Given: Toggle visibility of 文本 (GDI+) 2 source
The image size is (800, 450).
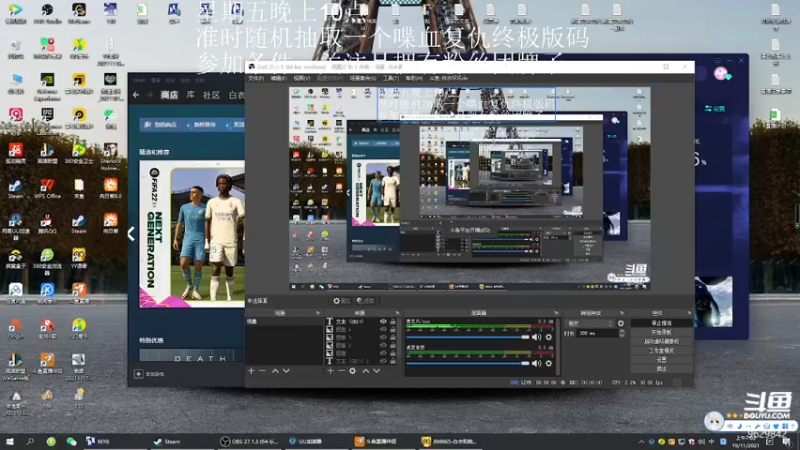Looking at the screenshot, I should click(383, 361).
